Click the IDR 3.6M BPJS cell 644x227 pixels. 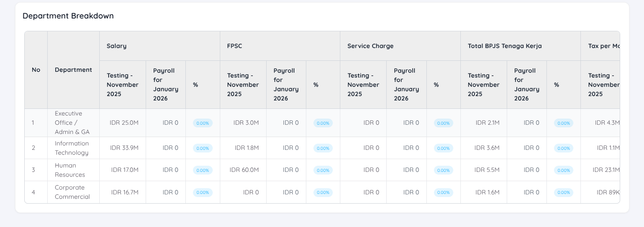click(487, 148)
